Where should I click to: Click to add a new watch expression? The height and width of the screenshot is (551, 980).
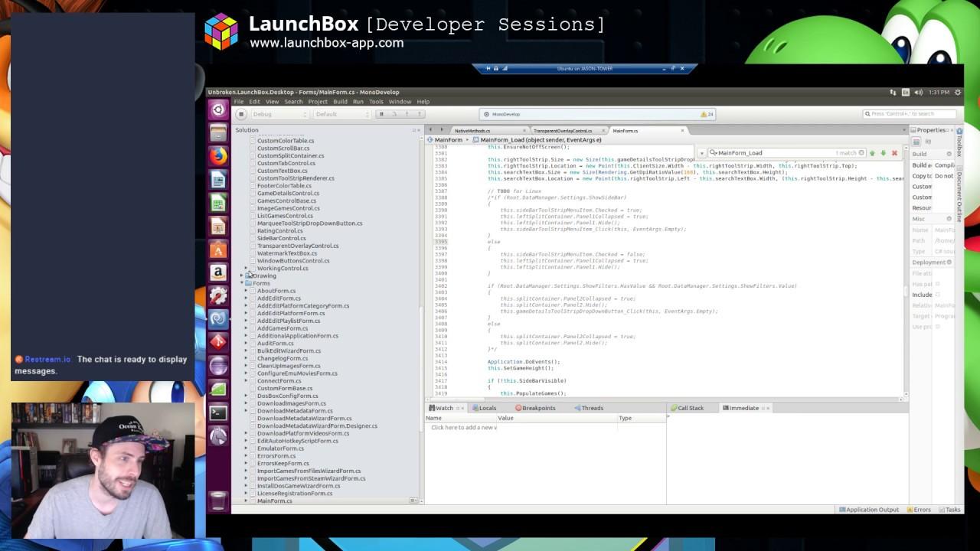point(464,427)
